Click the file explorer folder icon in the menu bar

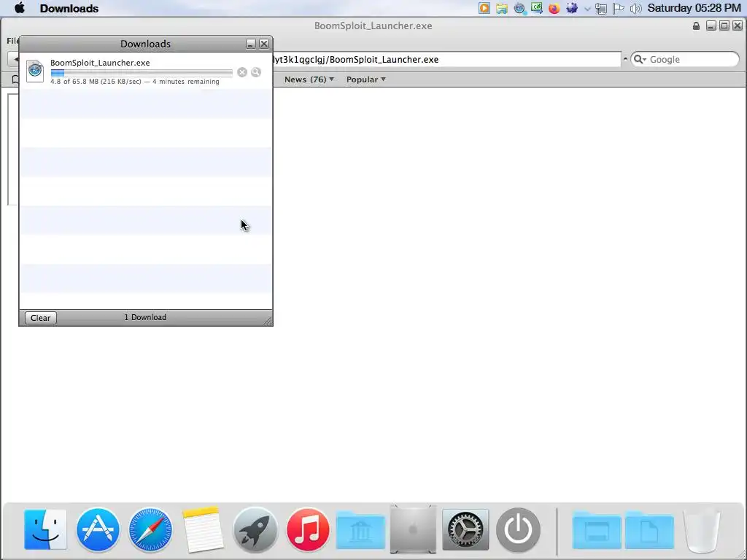502,8
